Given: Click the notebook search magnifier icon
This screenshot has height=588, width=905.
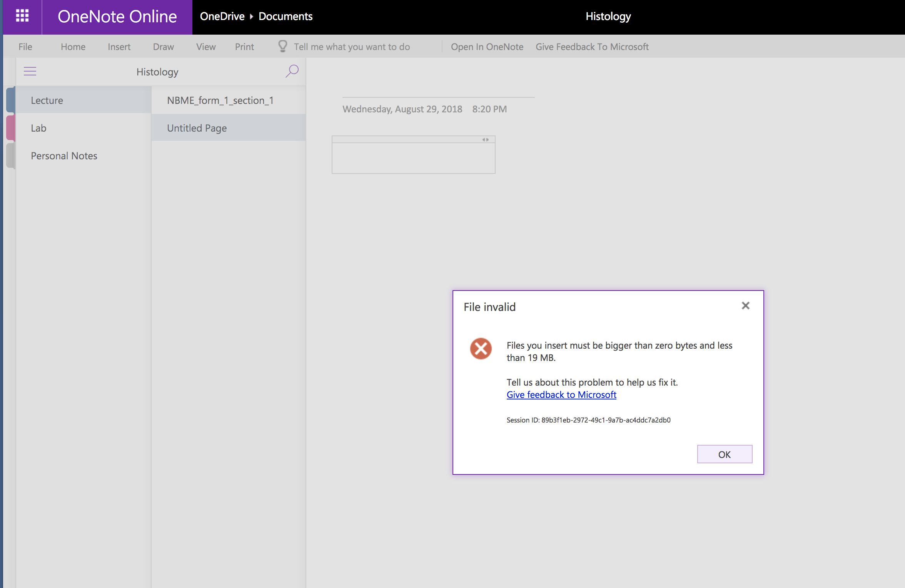Looking at the screenshot, I should click(x=292, y=71).
